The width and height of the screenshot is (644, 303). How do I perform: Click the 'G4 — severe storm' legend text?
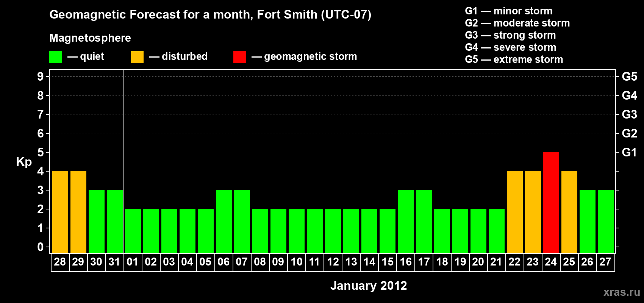tap(511, 47)
